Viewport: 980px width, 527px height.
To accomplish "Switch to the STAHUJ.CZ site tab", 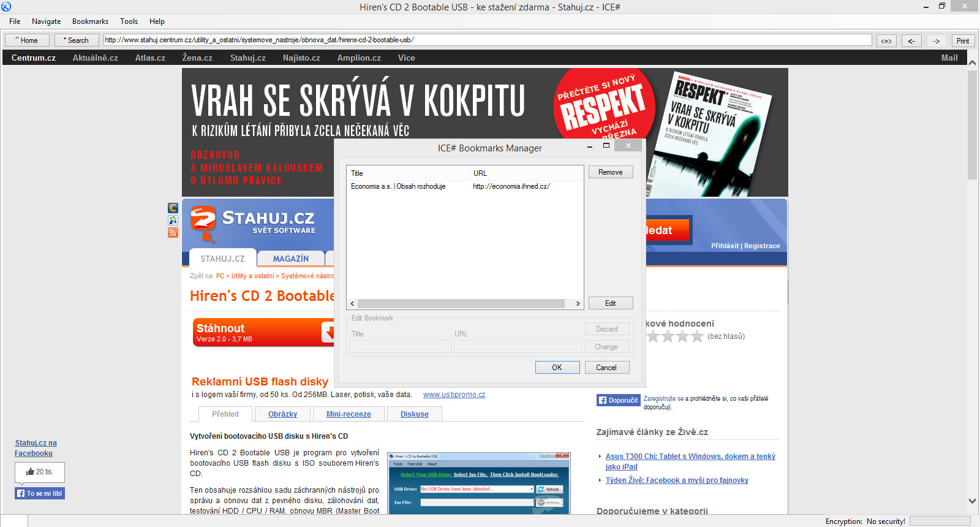I will click(x=223, y=259).
